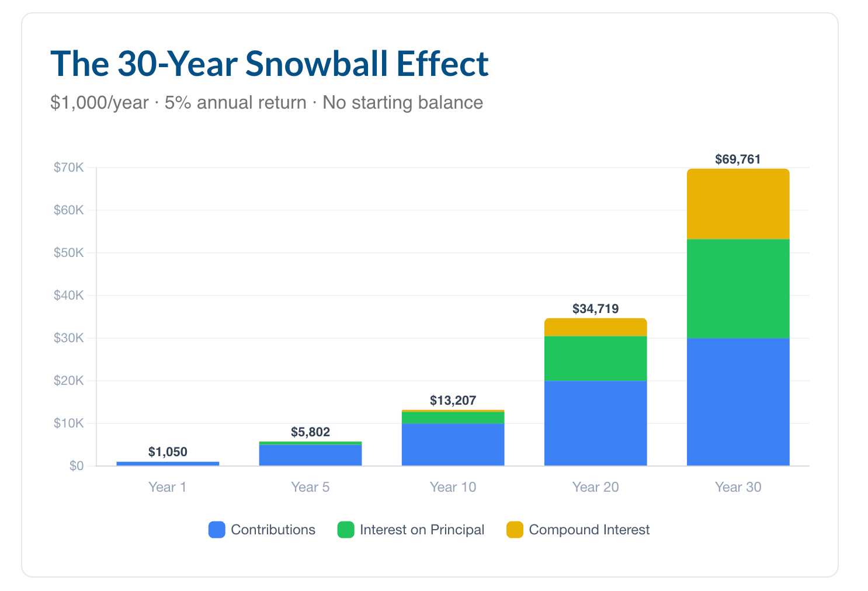The height and width of the screenshot is (591, 868).
Task: Select Year 30 green interest segment
Action: [x=738, y=289]
